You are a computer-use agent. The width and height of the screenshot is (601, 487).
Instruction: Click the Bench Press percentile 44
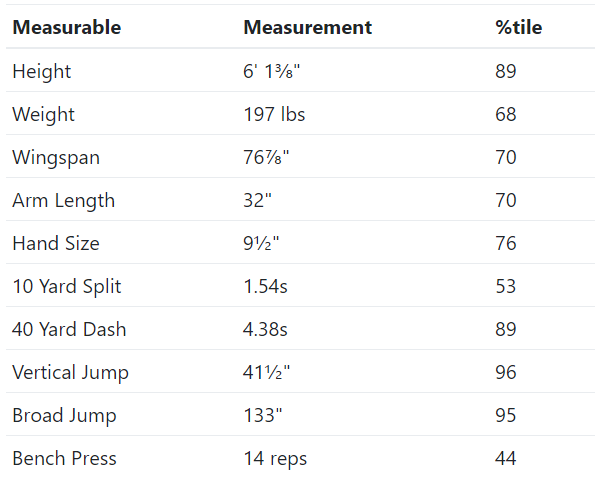506,459
